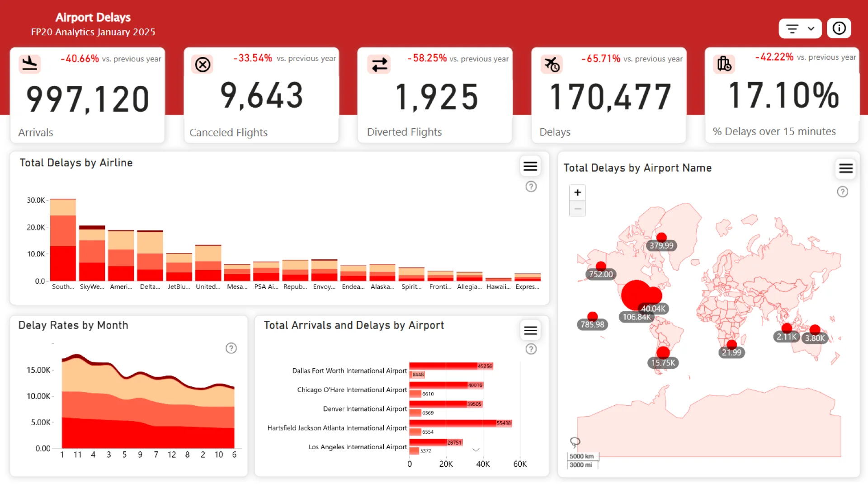Click month 11 on the delay rates axis
This screenshot has height=488, width=868.
pyautogui.click(x=78, y=455)
